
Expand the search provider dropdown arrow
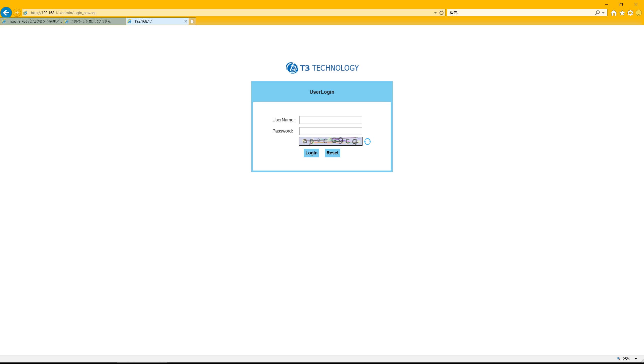(603, 13)
